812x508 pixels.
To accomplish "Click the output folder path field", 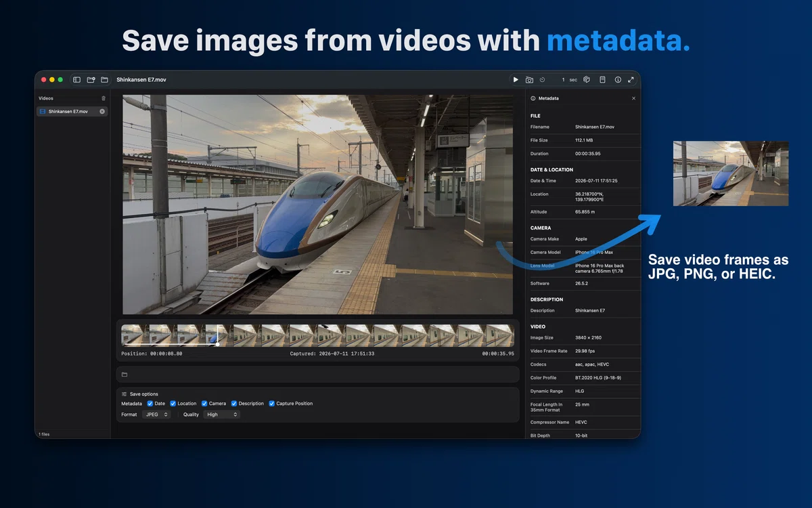I will [317, 375].
